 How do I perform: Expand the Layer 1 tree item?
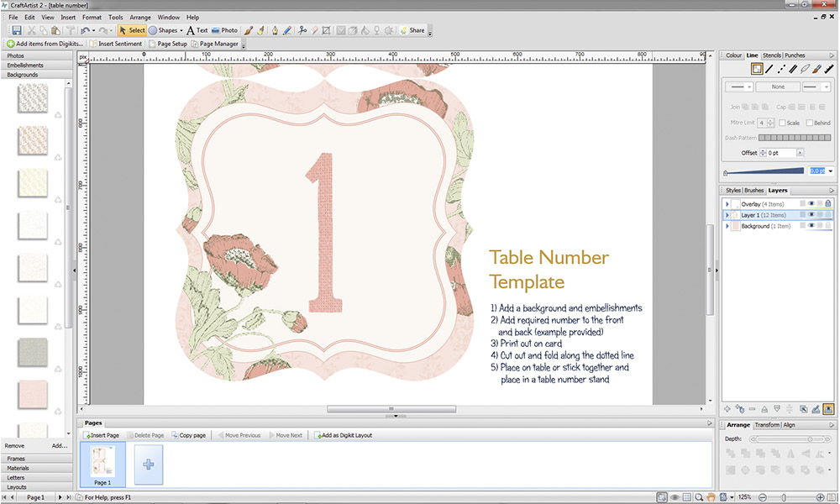pyautogui.click(x=727, y=215)
